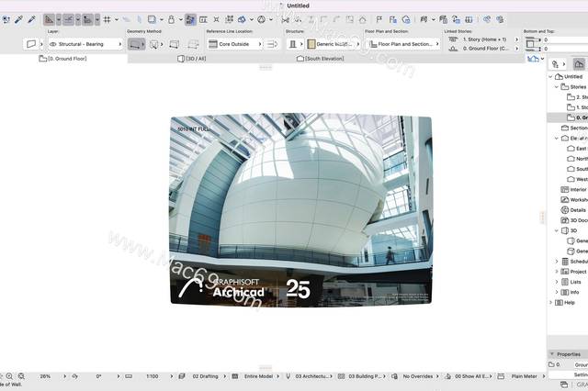Click the Dimension tool icon in toolbar

coord(203,19)
